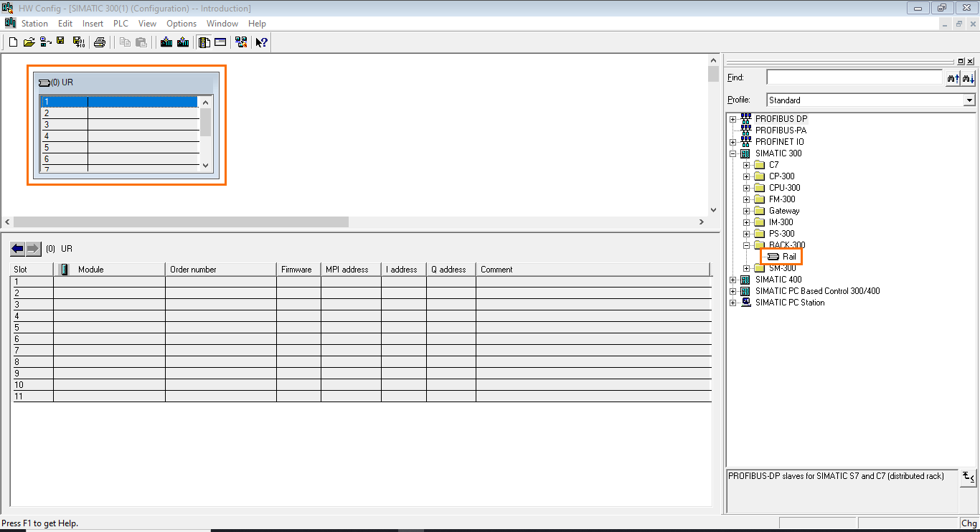Open an existing station using the folder icon
Viewport: 980px width, 532px height.
click(x=29, y=42)
